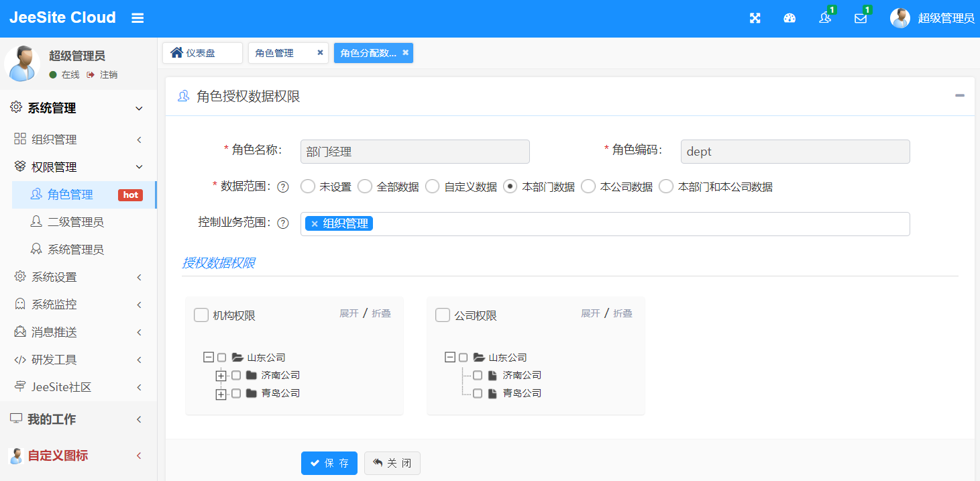Collapse the 权限管理 submenu arrow
The width and height of the screenshot is (980, 481).
pyautogui.click(x=140, y=167)
